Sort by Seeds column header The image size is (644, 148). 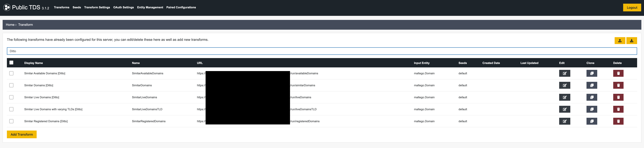coord(463,63)
